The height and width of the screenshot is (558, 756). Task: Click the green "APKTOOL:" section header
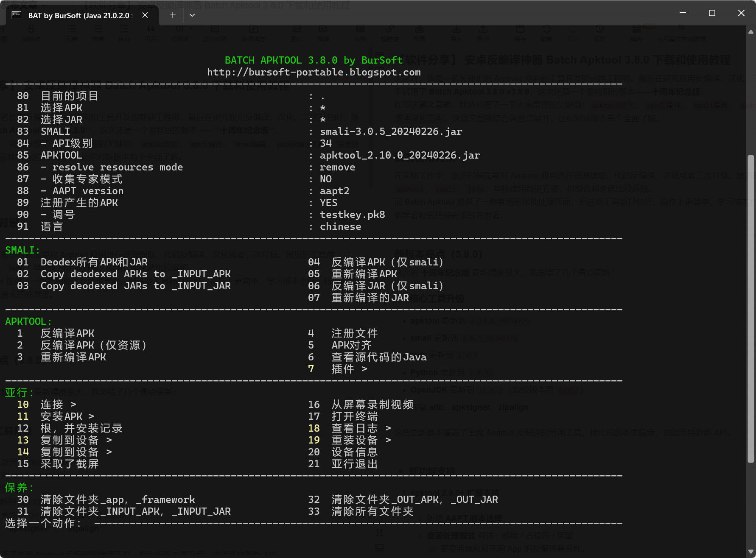[28, 321]
